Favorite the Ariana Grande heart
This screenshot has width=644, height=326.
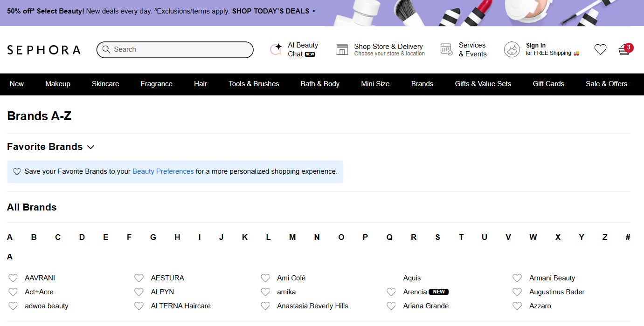391,306
